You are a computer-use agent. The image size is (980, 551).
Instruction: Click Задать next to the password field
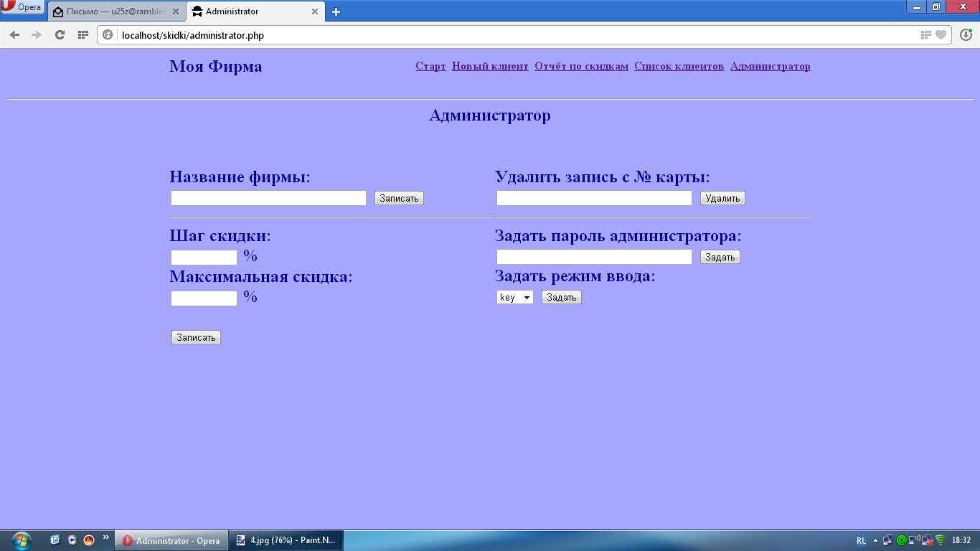(x=720, y=257)
